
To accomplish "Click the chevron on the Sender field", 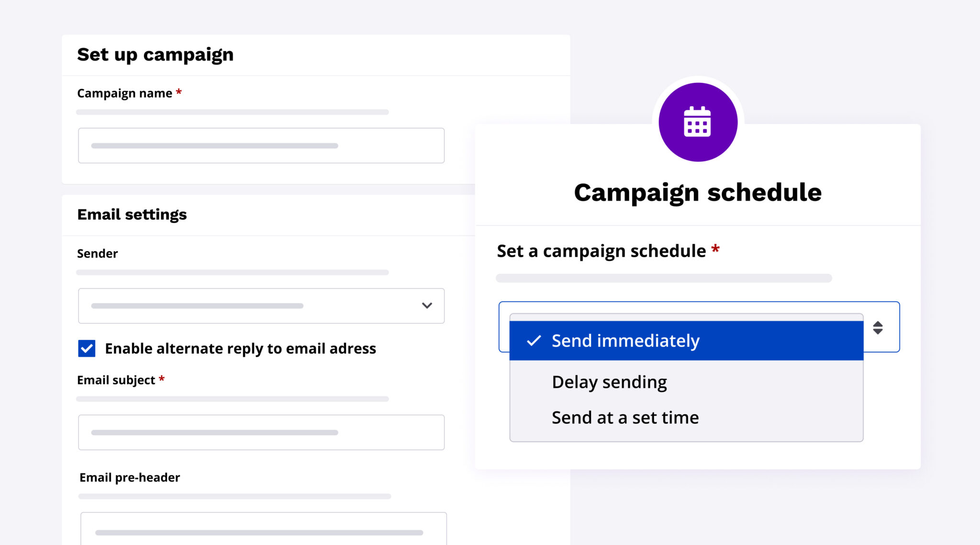I will tap(427, 306).
